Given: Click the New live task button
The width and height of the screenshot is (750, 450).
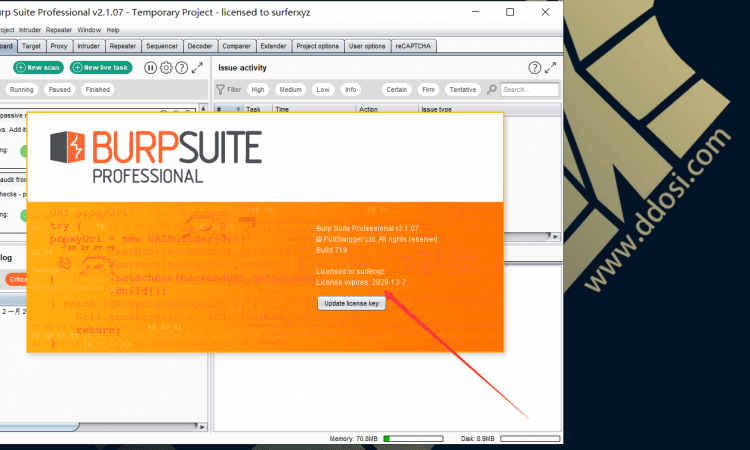Looking at the screenshot, I should [101, 67].
